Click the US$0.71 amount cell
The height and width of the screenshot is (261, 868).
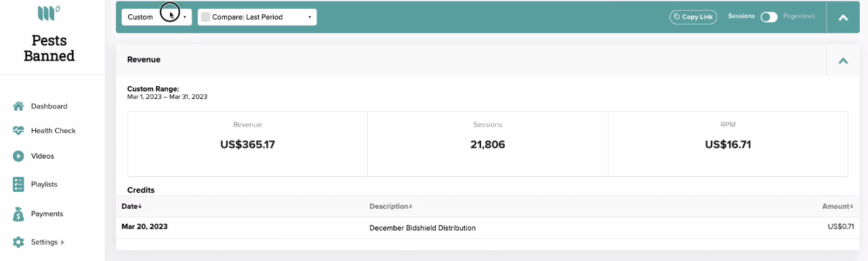pyautogui.click(x=841, y=226)
